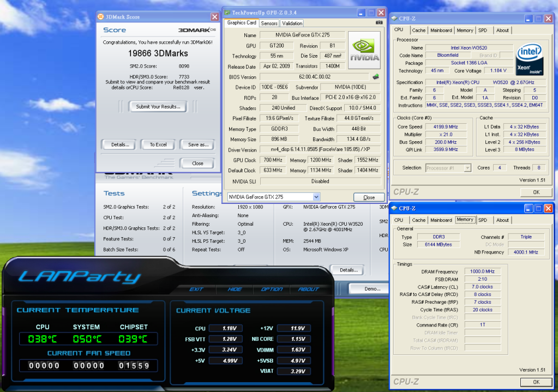Open OPTION in the LANParty monitor
558x392 pixels.
point(272,289)
